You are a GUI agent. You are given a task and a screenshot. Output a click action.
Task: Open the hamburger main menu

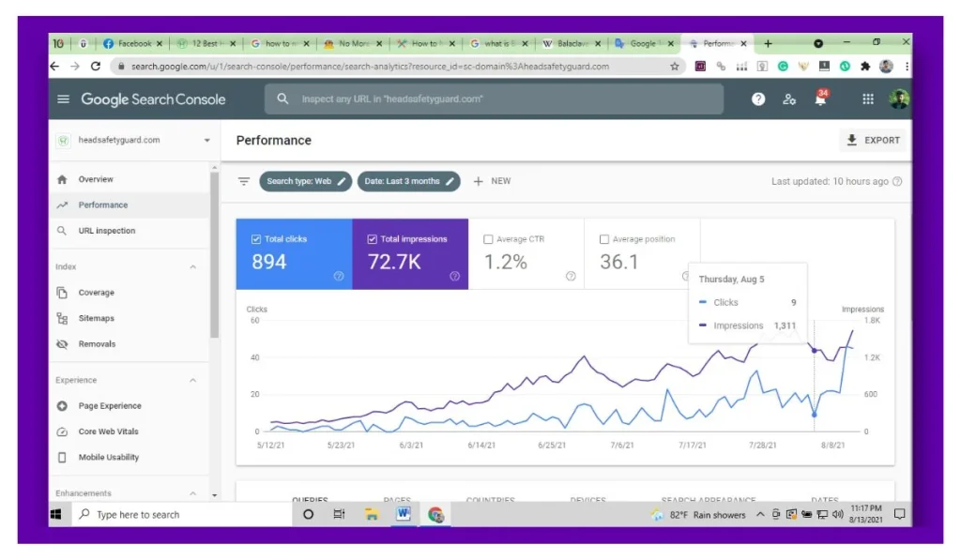(x=64, y=99)
